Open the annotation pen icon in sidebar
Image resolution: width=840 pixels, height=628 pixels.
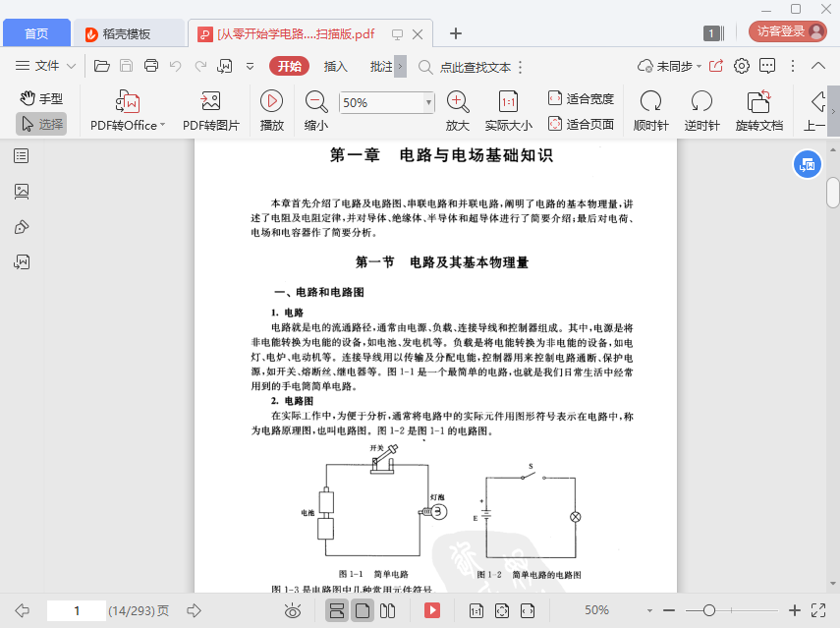click(22, 227)
